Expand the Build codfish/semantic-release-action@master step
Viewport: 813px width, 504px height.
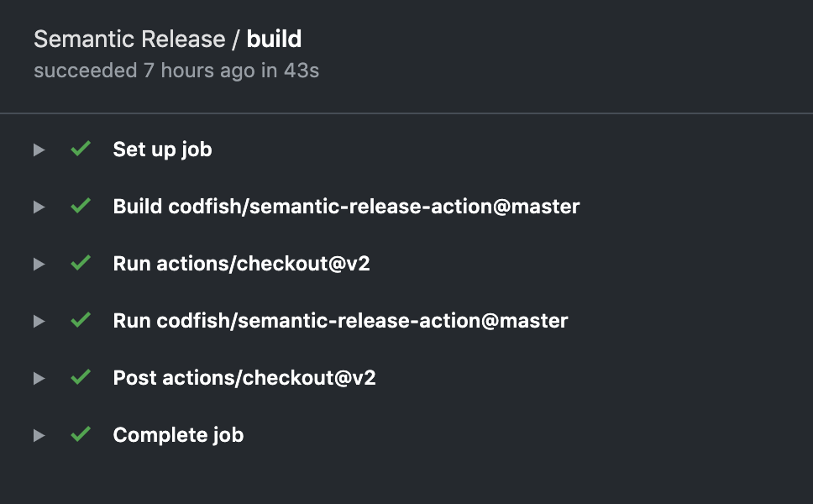tap(39, 206)
